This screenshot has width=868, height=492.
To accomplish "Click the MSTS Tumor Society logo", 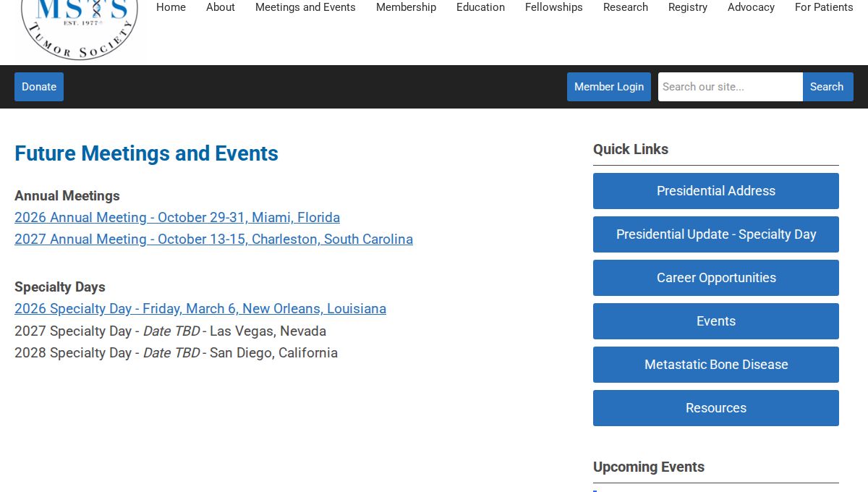I will [80, 29].
